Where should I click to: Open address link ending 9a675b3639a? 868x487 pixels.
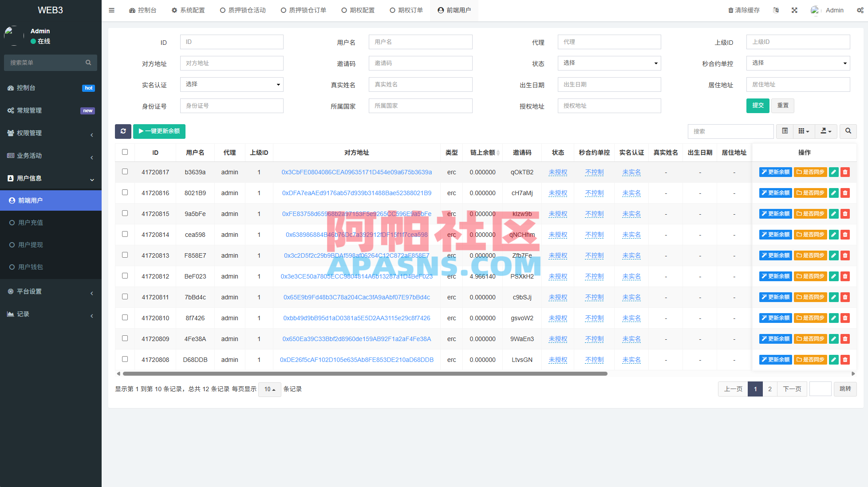356,172
